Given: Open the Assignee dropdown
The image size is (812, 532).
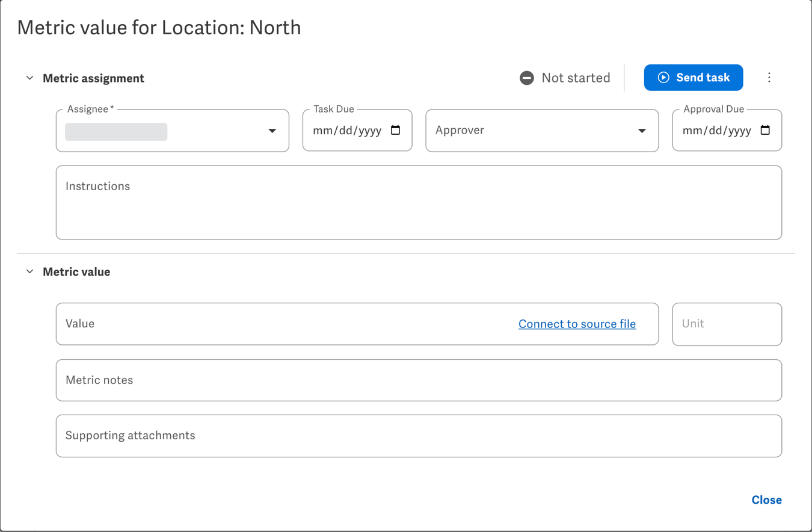Looking at the screenshot, I should pos(173,131).
